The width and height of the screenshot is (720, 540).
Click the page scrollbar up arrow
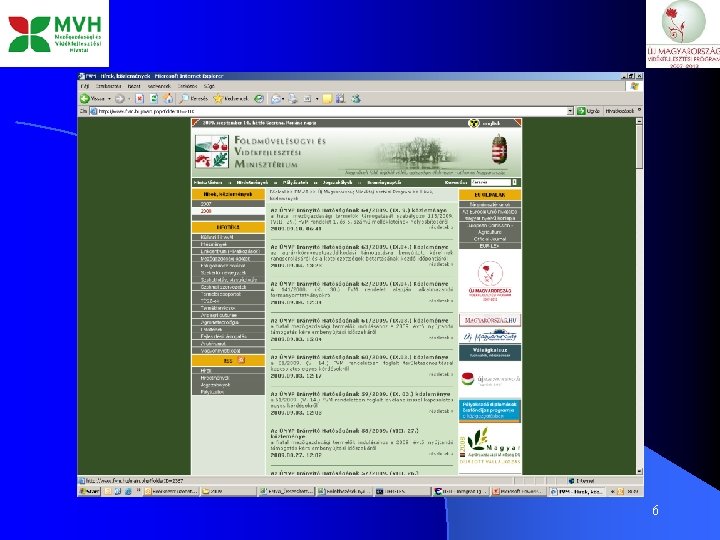click(x=639, y=121)
